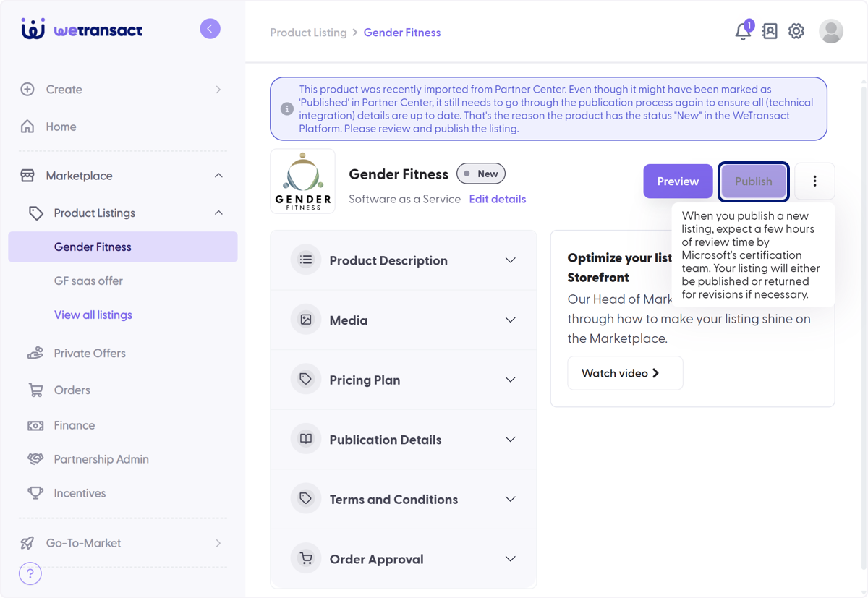Click the Publish button
This screenshot has height=598, width=868.
pos(754,181)
